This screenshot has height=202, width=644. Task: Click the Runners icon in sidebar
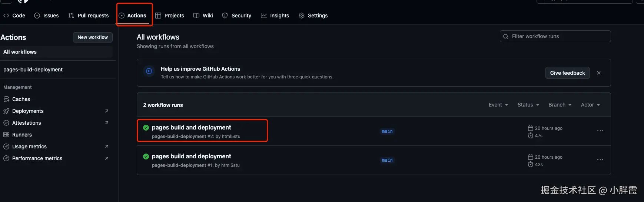click(6, 135)
